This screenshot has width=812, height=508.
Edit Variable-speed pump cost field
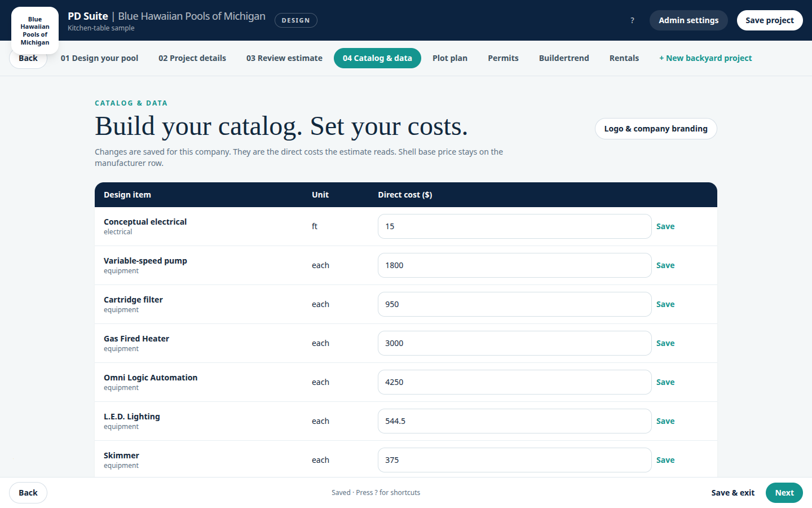(515, 265)
